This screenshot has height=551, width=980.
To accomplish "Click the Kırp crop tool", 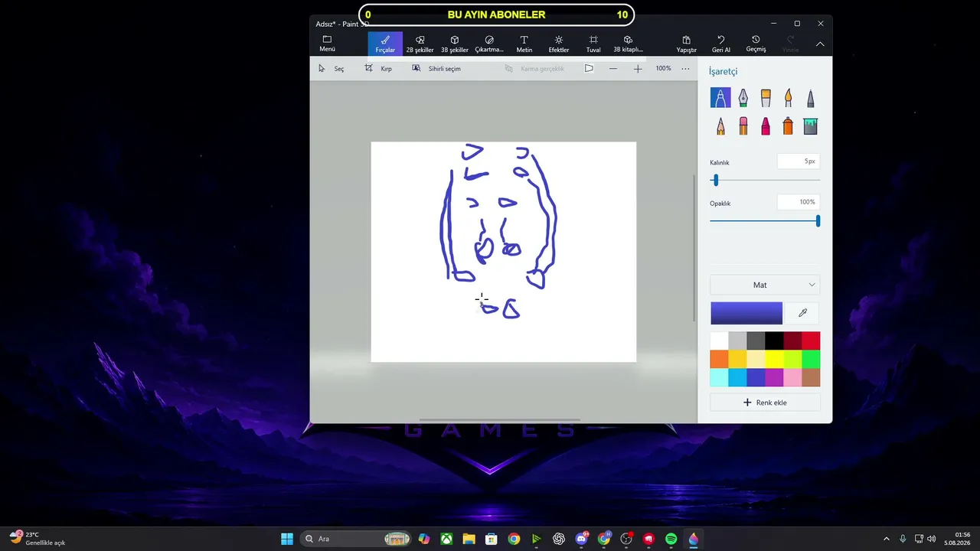I will pos(378,68).
